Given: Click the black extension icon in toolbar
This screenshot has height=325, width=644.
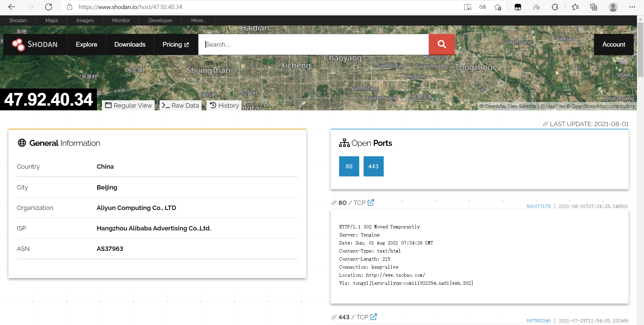Looking at the screenshot, I should pos(518,7).
